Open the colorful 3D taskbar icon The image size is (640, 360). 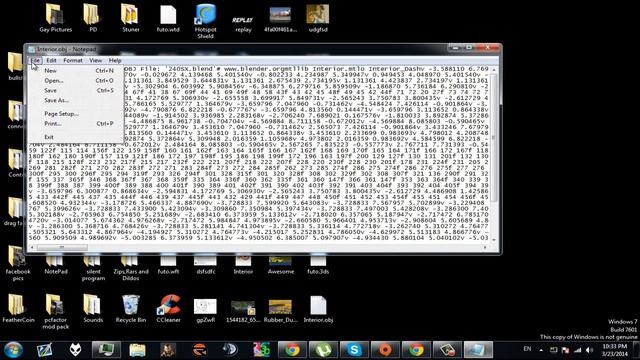point(262,350)
